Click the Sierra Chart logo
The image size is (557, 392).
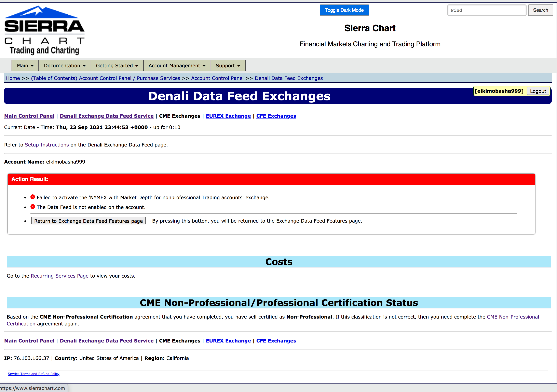point(44,30)
